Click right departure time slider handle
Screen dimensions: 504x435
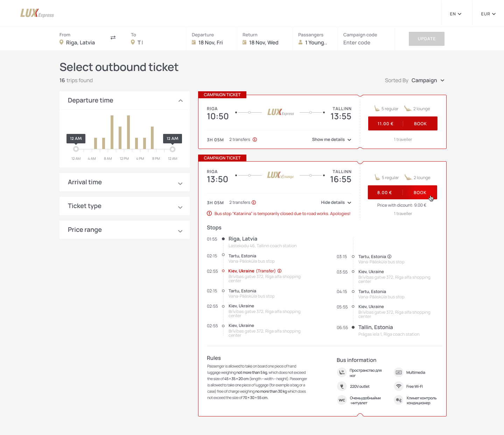pos(173,149)
